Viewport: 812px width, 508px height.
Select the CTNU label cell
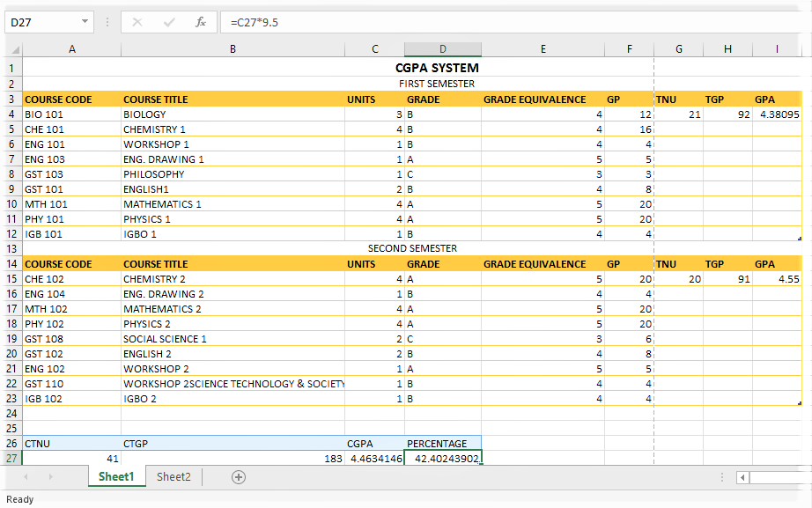[x=72, y=444]
